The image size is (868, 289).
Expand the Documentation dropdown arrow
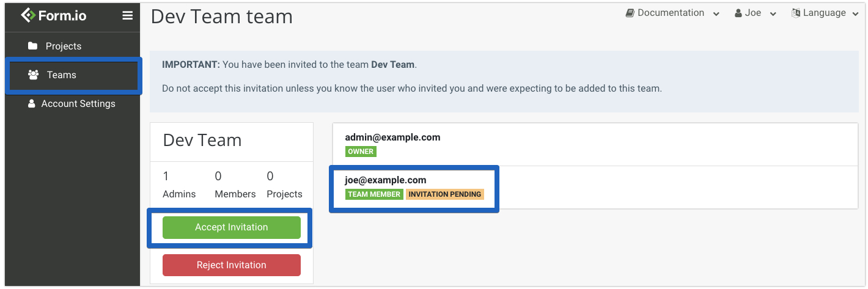point(716,14)
